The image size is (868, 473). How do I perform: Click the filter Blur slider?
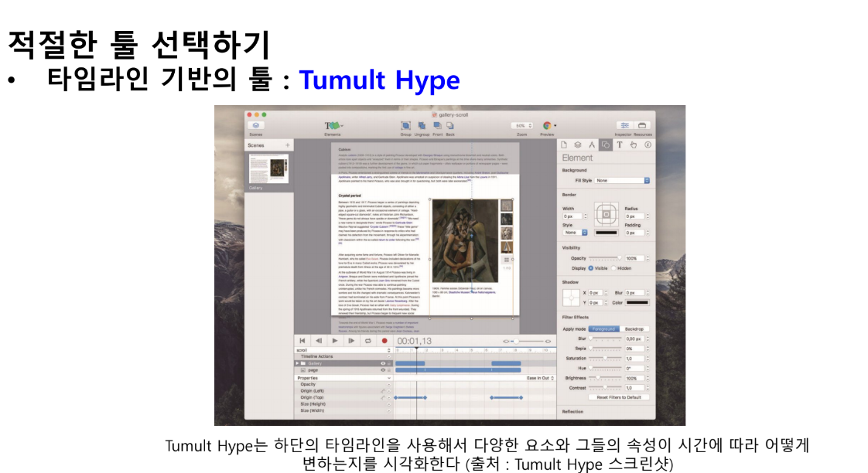click(x=605, y=339)
